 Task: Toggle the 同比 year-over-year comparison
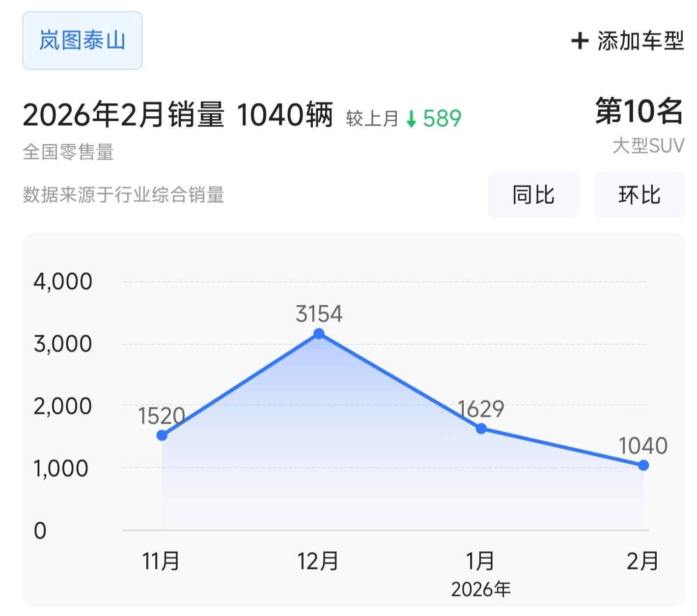[x=533, y=195]
